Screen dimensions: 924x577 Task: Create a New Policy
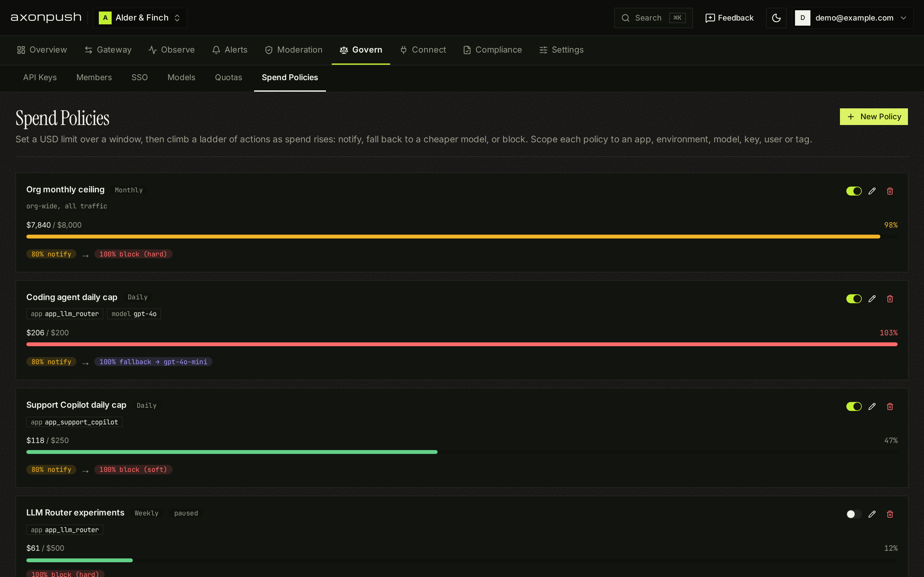tap(874, 117)
